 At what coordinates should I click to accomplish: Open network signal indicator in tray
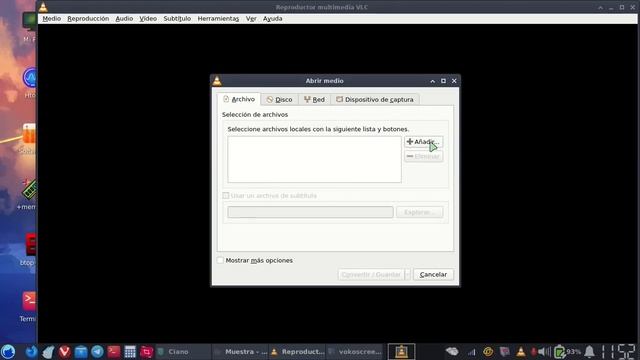tap(471, 351)
